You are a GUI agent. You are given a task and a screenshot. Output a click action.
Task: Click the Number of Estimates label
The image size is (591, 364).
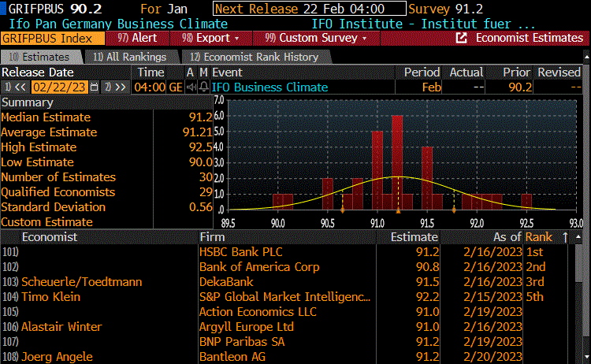coord(58,177)
